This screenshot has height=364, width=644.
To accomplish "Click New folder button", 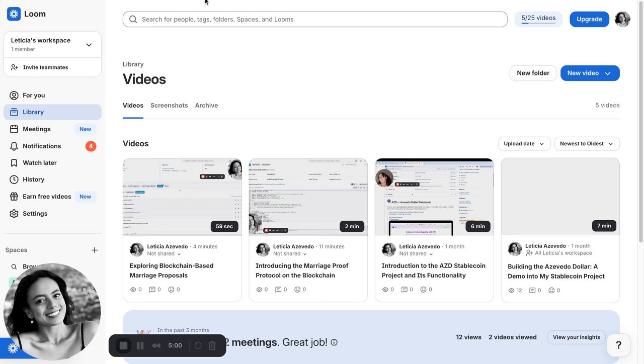I will point(533,73).
